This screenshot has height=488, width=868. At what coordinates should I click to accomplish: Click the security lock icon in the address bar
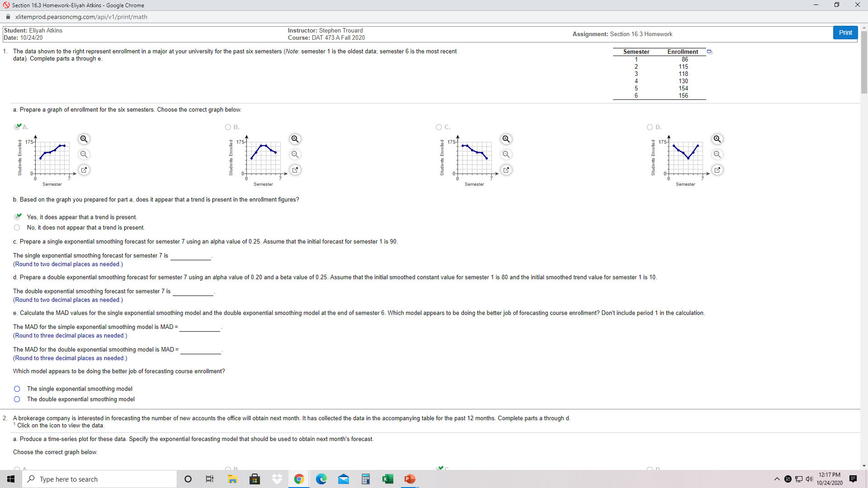(8, 17)
